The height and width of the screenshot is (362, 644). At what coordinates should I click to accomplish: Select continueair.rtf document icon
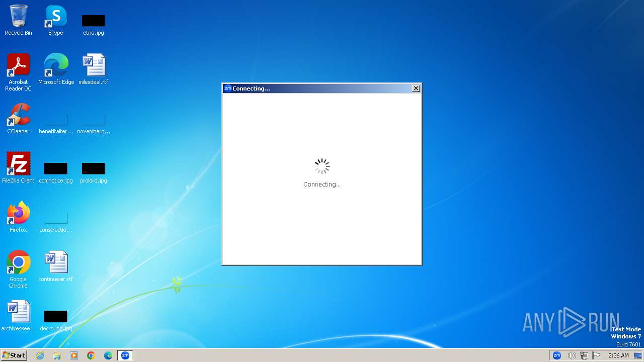[x=56, y=266]
